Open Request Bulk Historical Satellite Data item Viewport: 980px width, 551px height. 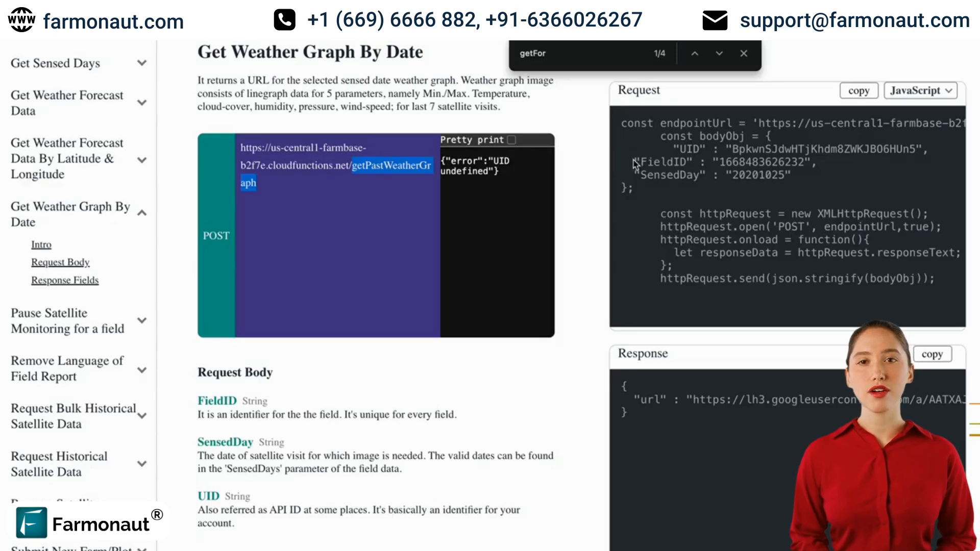(73, 416)
